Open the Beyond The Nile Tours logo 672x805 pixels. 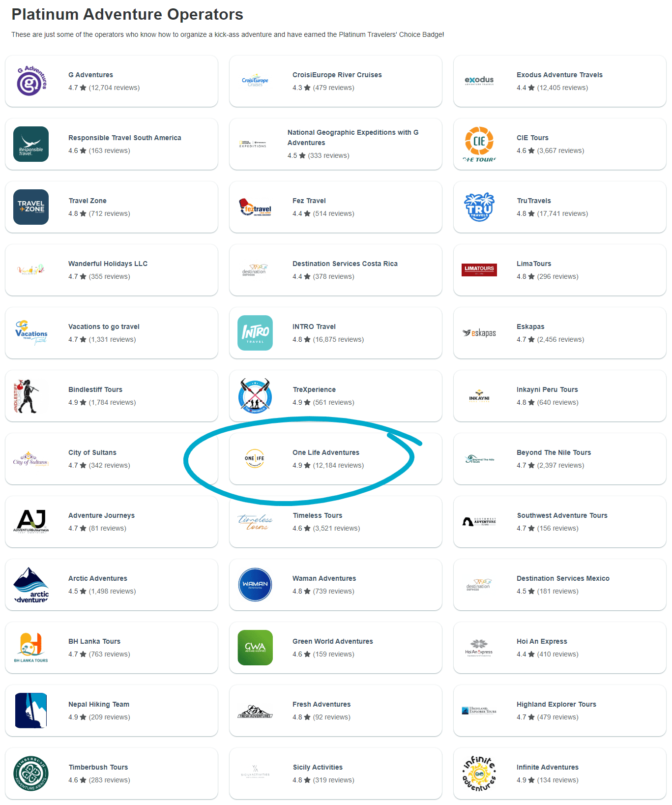tap(479, 459)
